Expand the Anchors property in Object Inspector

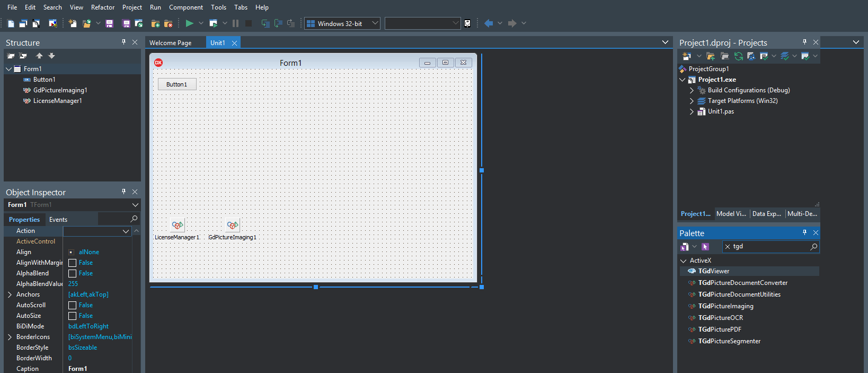10,294
